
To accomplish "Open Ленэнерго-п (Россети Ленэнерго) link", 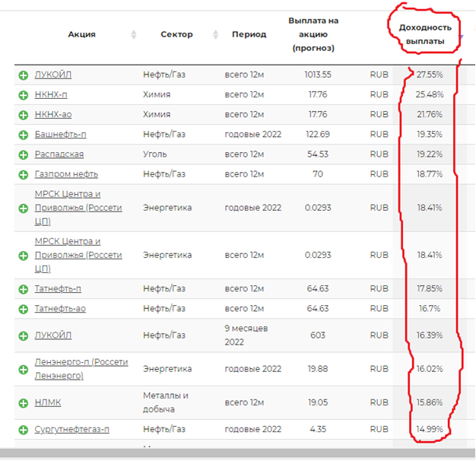I will [x=81, y=369].
